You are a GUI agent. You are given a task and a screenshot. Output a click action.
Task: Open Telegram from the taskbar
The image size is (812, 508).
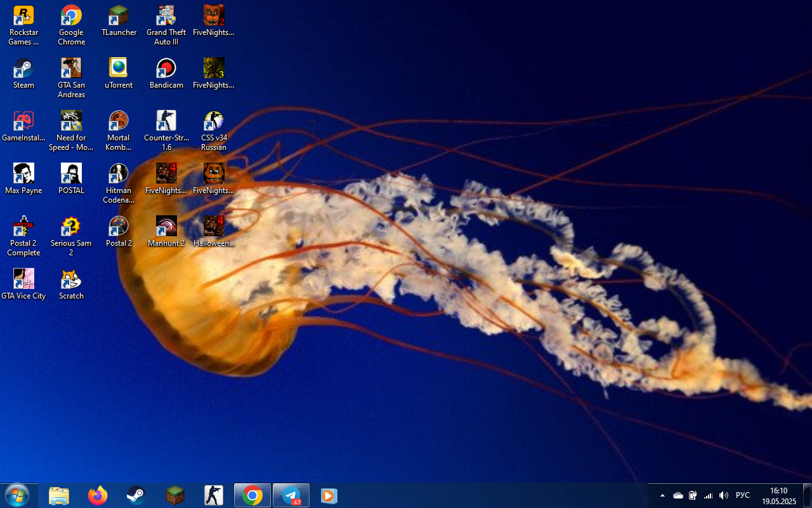[291, 495]
